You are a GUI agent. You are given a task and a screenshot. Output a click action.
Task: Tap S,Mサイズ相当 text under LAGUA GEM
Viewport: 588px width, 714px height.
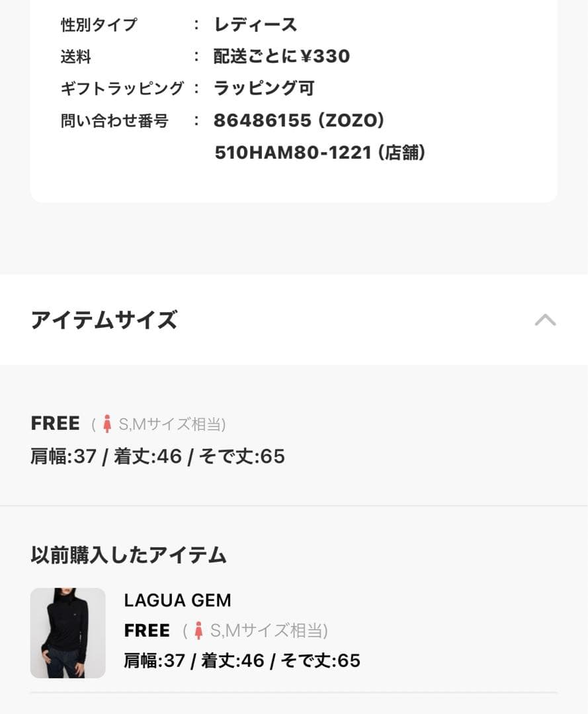point(269,631)
